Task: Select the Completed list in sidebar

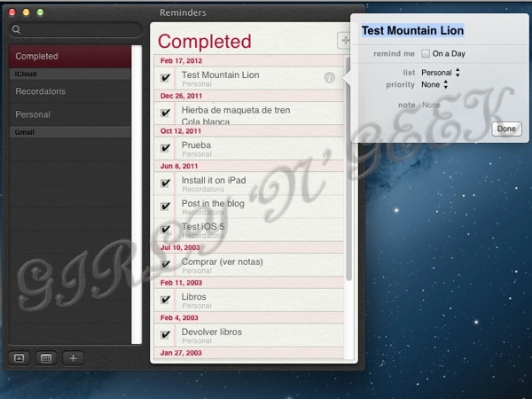Action: tap(70, 57)
